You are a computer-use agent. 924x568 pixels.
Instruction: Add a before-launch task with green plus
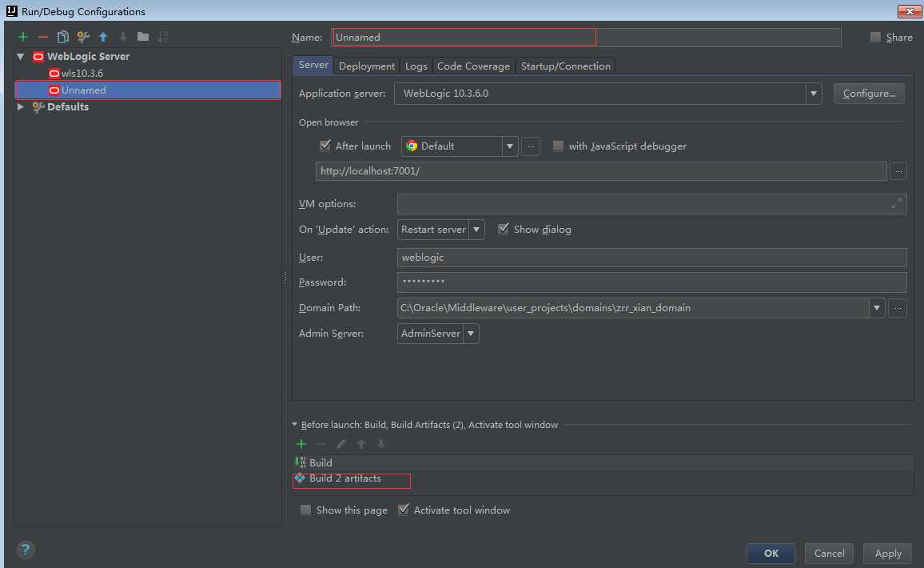click(x=301, y=444)
